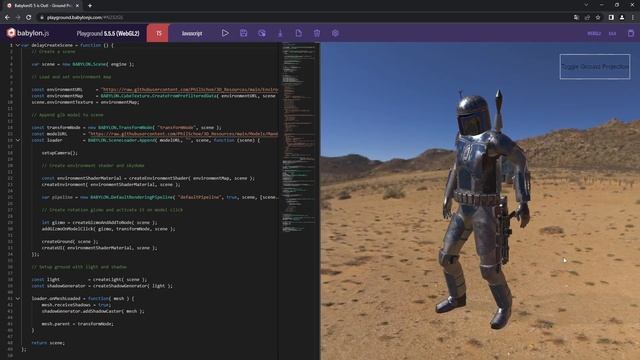Click the 'const transformNode' code line
Image resolution: width=640 pixels, height=360 pixels.
click(x=127, y=127)
